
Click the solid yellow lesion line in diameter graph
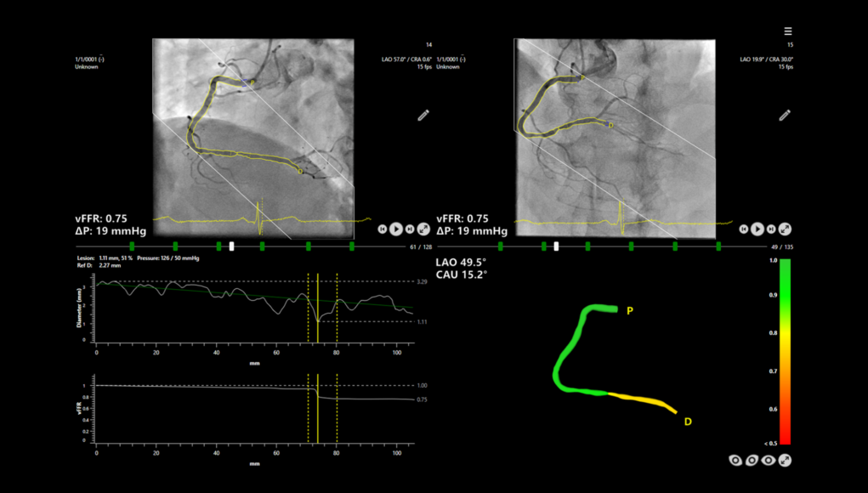click(x=318, y=308)
